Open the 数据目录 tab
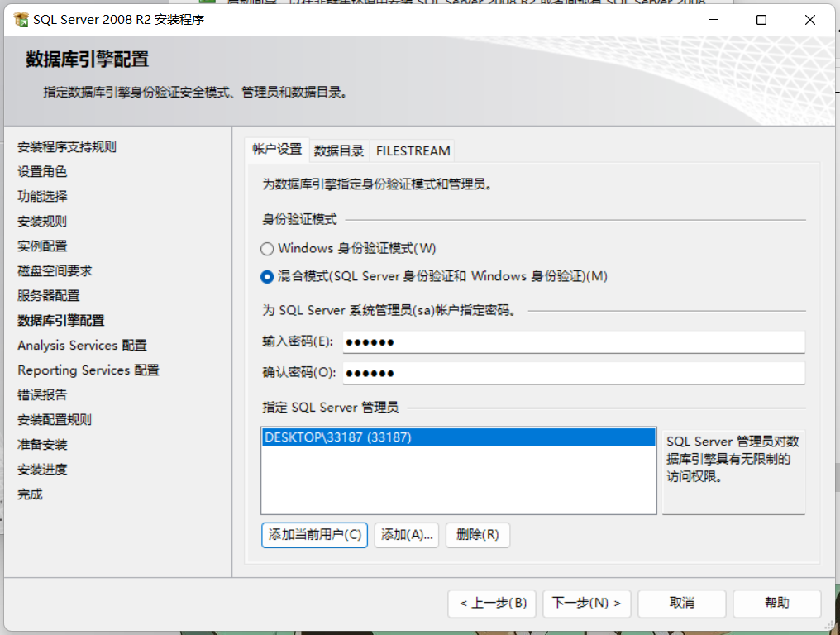Viewport: 840px width, 635px height. 339,151
